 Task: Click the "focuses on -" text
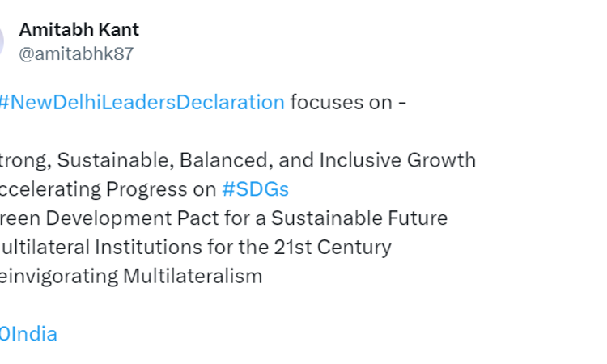[x=348, y=103]
